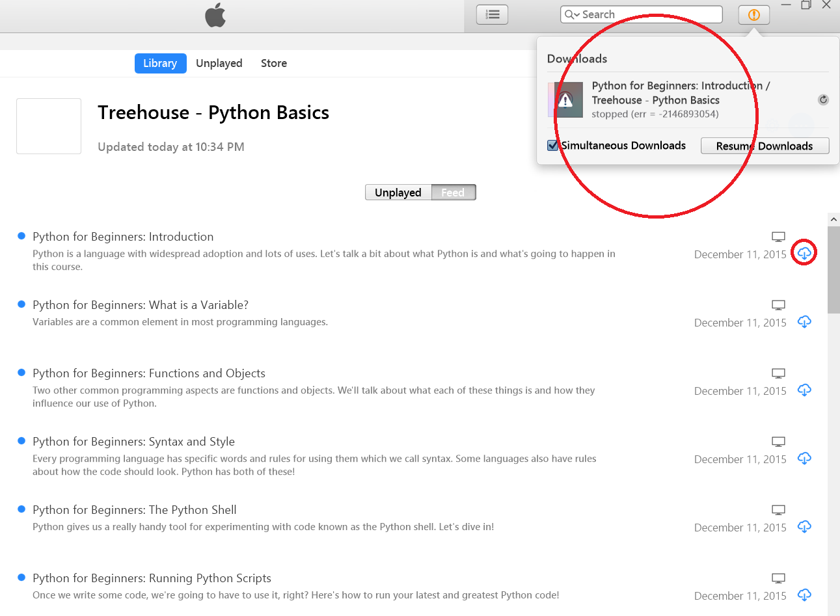This screenshot has height=616, width=840.
Task: Click the video screen icon for What is a Variable?
Action: (778, 305)
